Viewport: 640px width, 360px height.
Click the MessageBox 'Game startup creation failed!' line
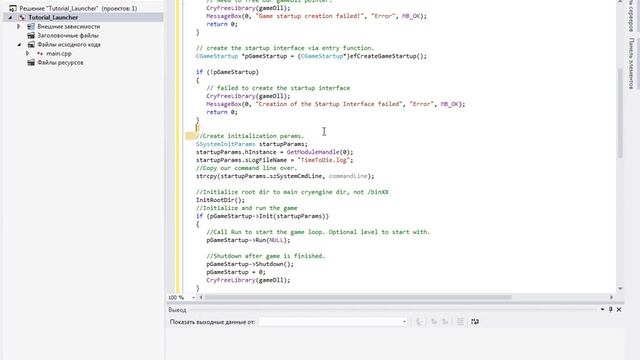click(x=316, y=16)
